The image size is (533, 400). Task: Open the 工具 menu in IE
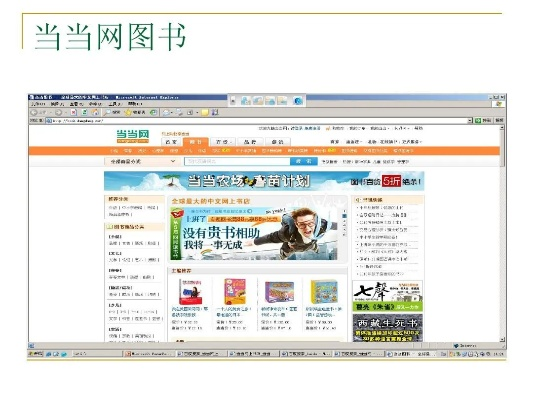click(x=115, y=104)
